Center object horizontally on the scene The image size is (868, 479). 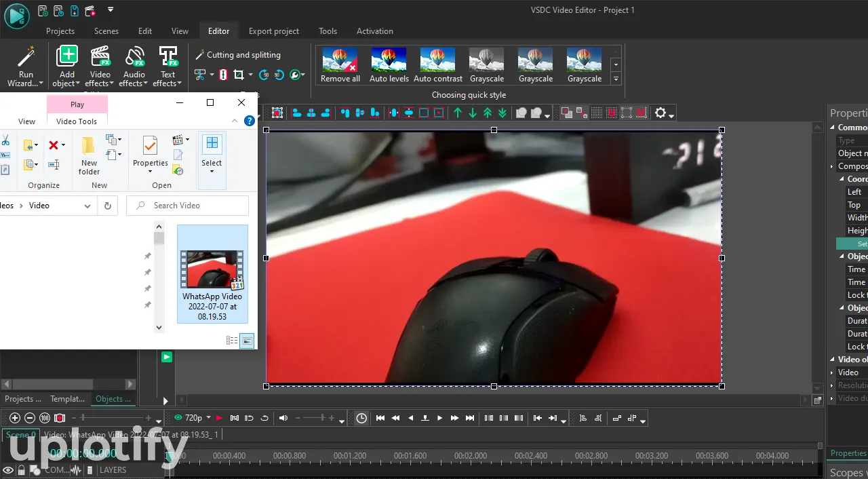394,113
